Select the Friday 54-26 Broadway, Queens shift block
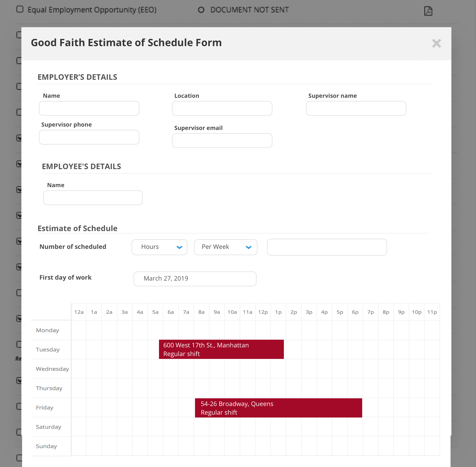The height and width of the screenshot is (467, 476). pyautogui.click(x=278, y=408)
